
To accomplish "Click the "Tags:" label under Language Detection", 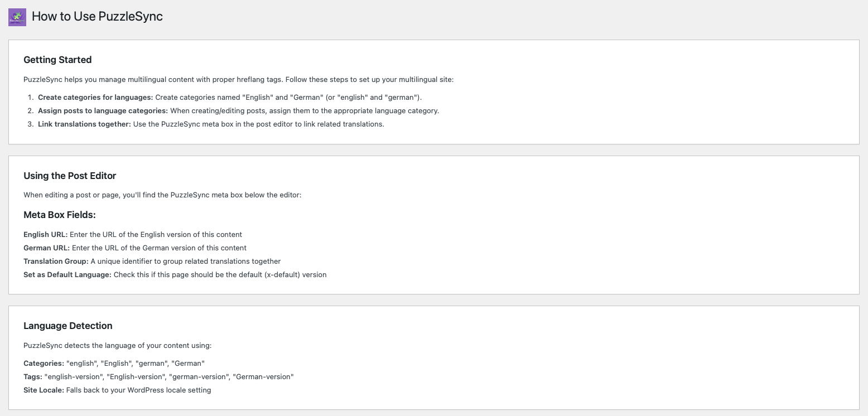I will (x=33, y=377).
